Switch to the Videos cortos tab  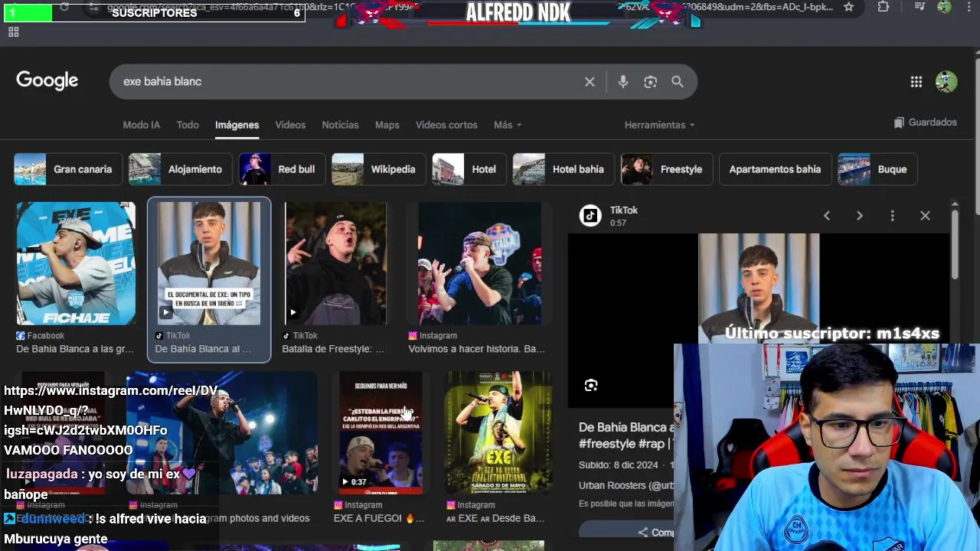(446, 125)
